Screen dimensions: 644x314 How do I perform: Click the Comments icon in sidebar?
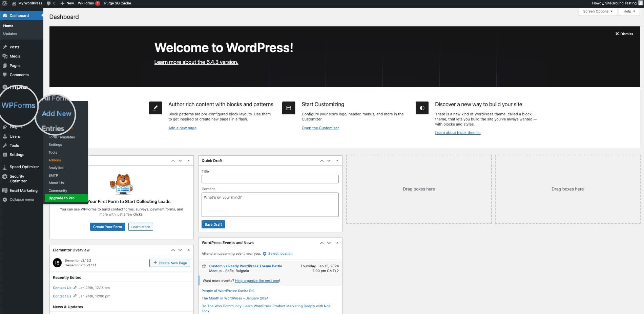(x=5, y=75)
